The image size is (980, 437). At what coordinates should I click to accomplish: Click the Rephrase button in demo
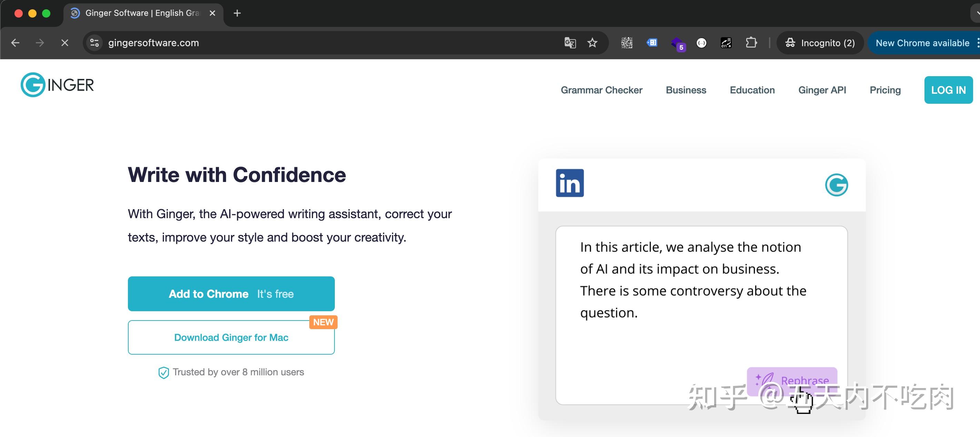(792, 380)
